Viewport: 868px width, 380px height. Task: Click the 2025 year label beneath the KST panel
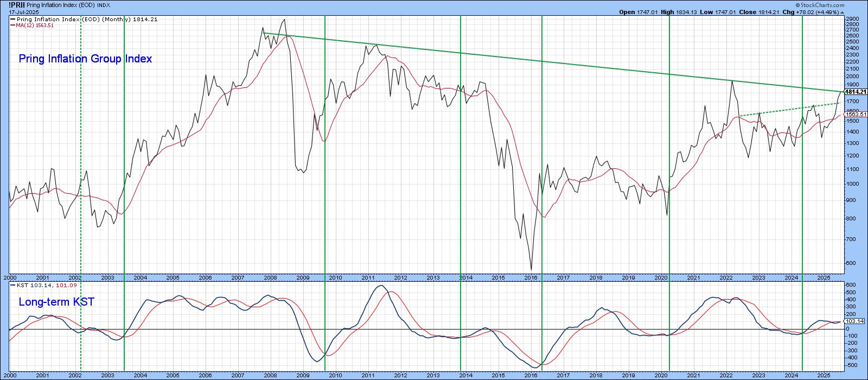(824, 375)
